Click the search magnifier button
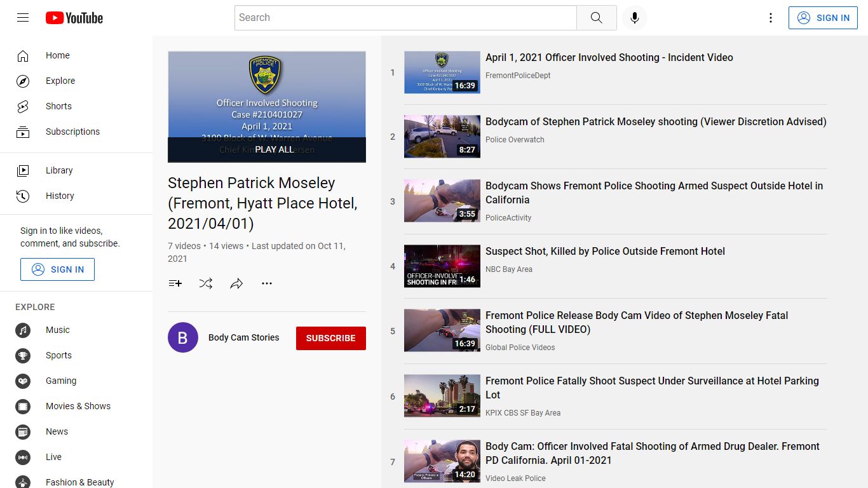Screen dimensions: 868x488 point(596,18)
